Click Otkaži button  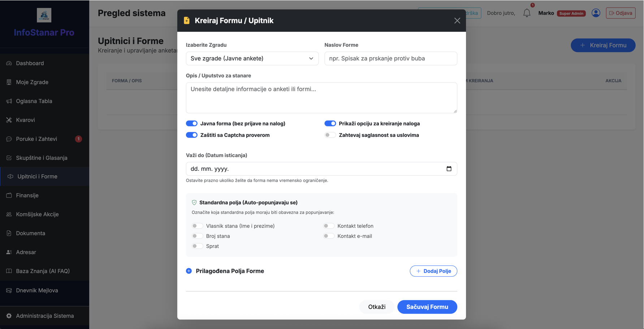coord(377,307)
